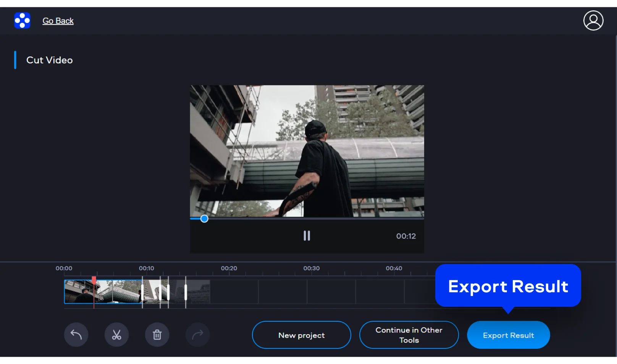Click the blue app logo icon
The width and height of the screenshot is (617, 364).
tap(22, 21)
